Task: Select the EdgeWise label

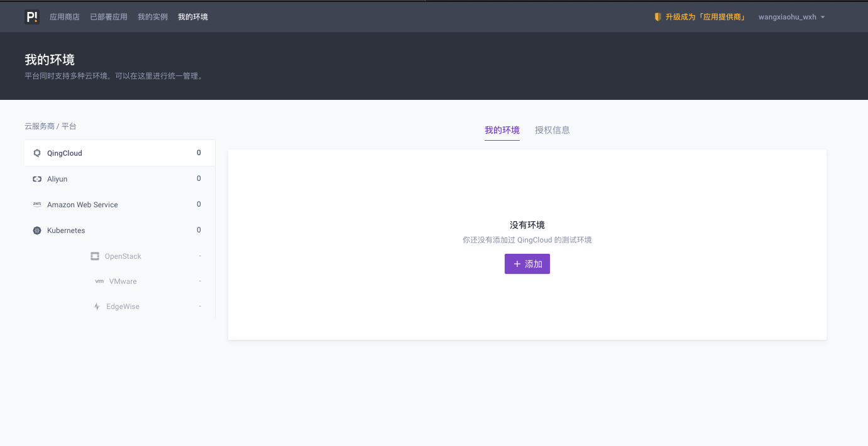Action: tap(123, 307)
